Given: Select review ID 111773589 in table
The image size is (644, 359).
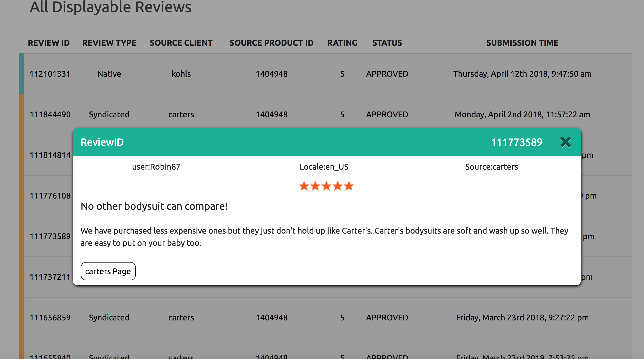Looking at the screenshot, I should [50, 236].
